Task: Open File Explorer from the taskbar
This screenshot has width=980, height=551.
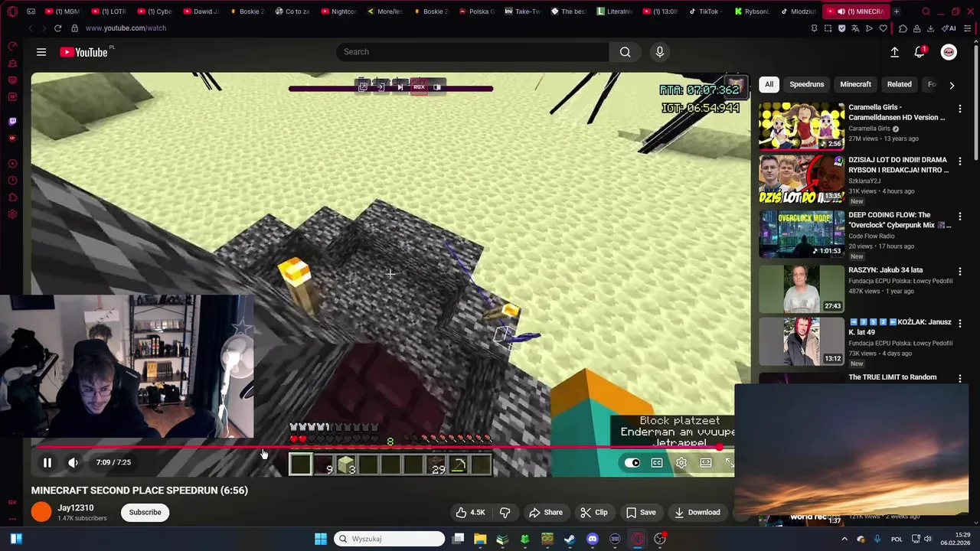Action: tap(480, 539)
